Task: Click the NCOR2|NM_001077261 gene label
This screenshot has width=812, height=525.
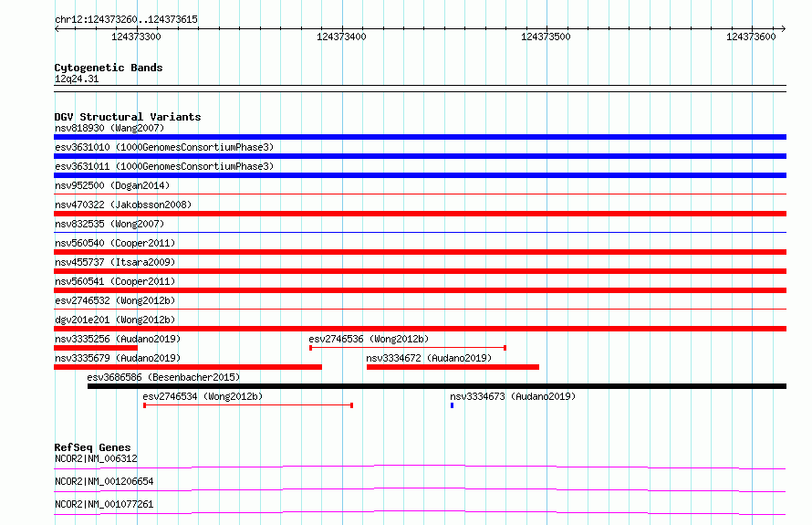Action: click(104, 504)
